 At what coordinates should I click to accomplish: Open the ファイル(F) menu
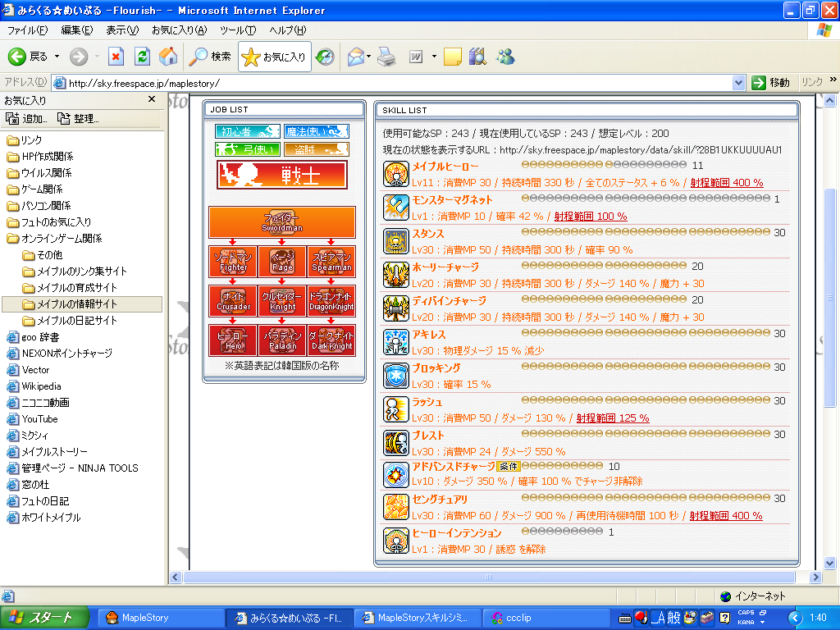tap(27, 30)
